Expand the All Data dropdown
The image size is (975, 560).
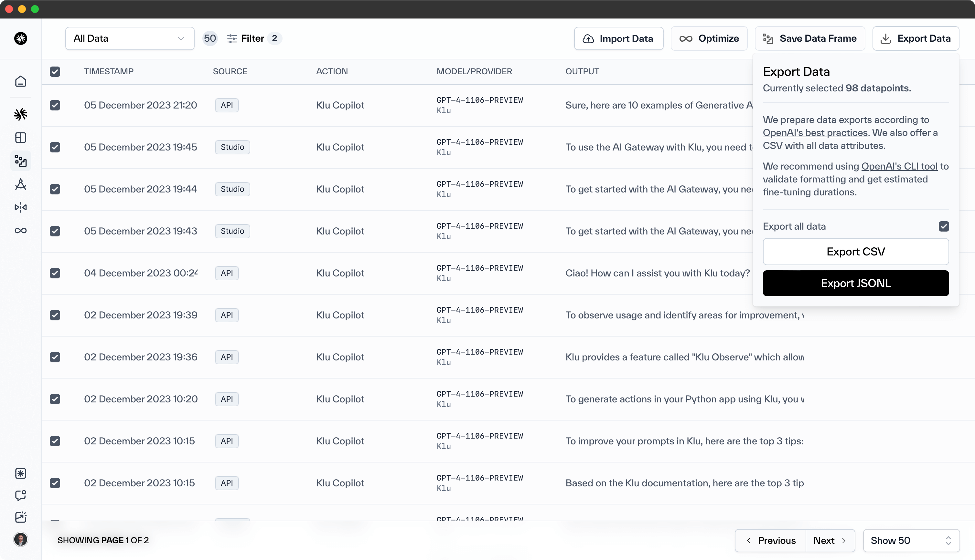[130, 38]
